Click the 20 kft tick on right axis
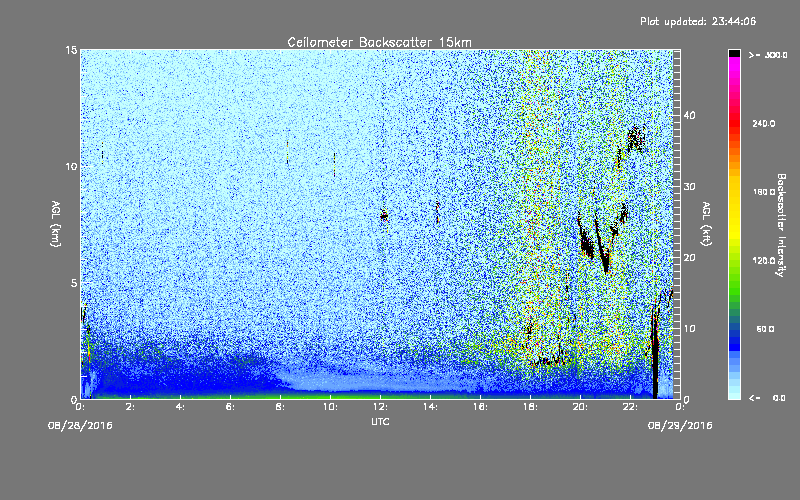This screenshot has height=500, width=800. click(689, 257)
